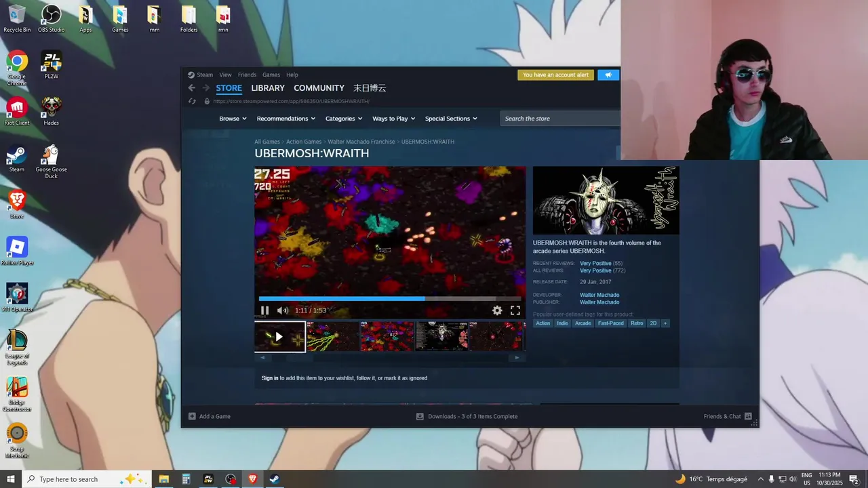
Task: Select the Scrap Mechanic desktop icon
Action: [17, 441]
